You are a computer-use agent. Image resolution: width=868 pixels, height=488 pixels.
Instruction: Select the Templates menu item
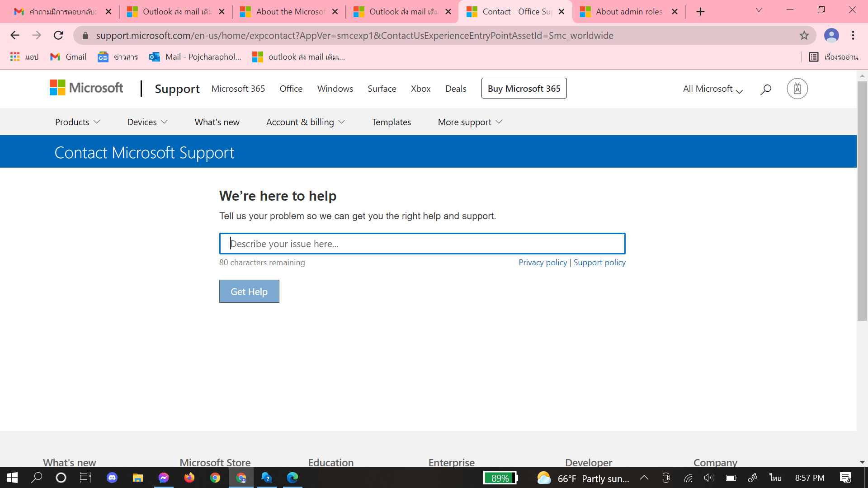click(391, 122)
